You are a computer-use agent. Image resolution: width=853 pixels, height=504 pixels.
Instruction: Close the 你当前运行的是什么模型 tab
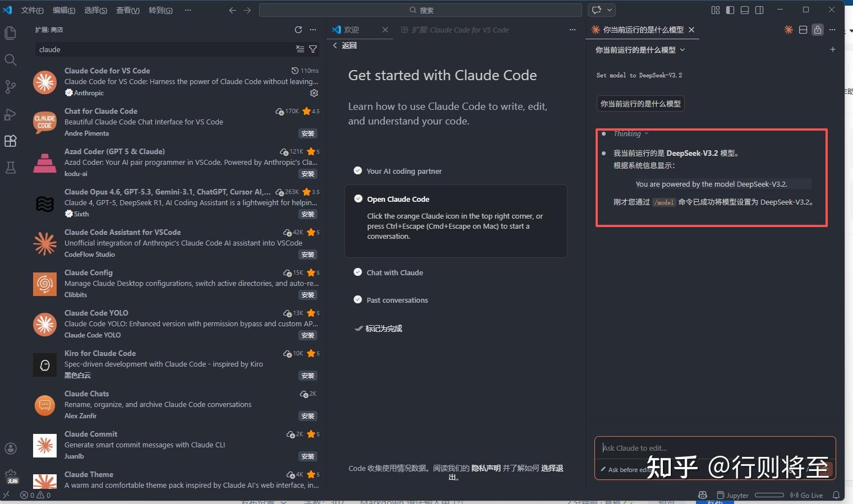[x=691, y=30]
